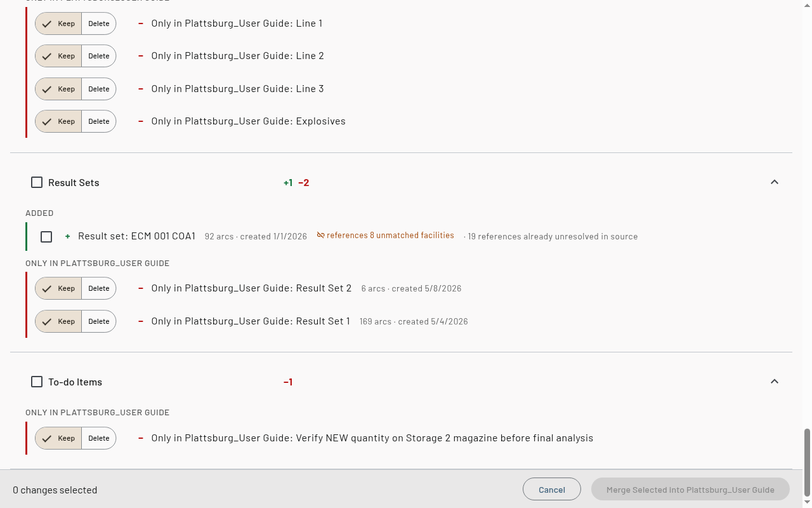Click the 6 arcs created 5/8/2026 detail
The width and height of the screenshot is (812, 508).
pyautogui.click(x=412, y=288)
